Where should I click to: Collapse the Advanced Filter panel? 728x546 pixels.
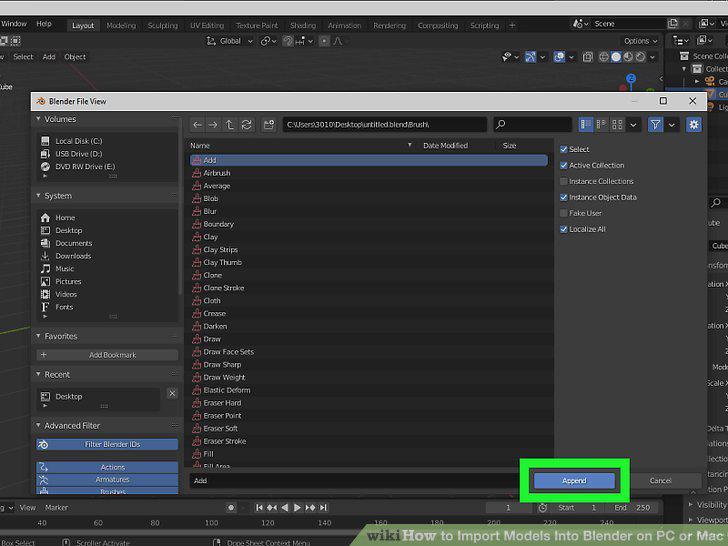pos(39,425)
